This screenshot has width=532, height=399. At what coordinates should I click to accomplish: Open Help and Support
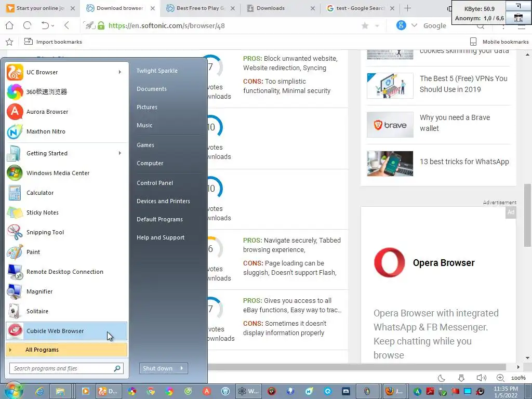[x=161, y=237]
